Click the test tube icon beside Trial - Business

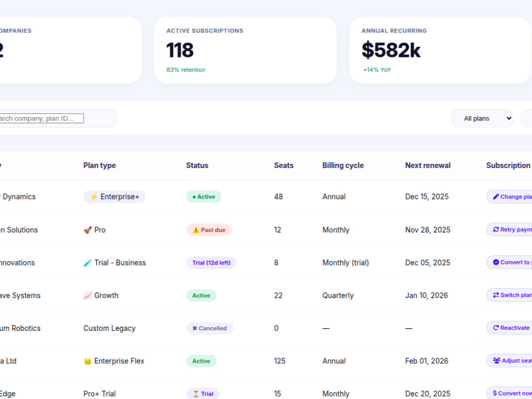[88, 263]
